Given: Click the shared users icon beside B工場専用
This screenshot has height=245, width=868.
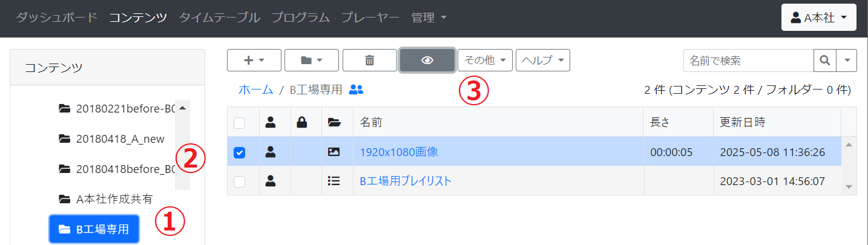Looking at the screenshot, I should tap(357, 90).
